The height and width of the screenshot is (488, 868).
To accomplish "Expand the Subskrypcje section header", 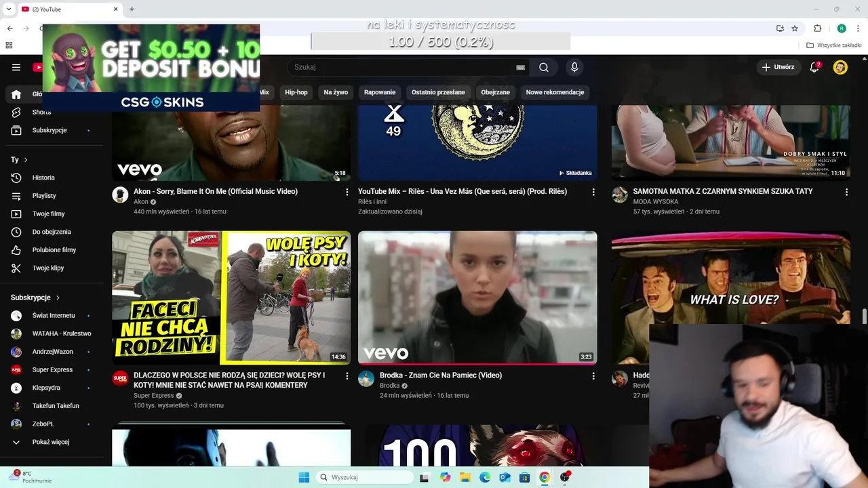I will click(35, 298).
